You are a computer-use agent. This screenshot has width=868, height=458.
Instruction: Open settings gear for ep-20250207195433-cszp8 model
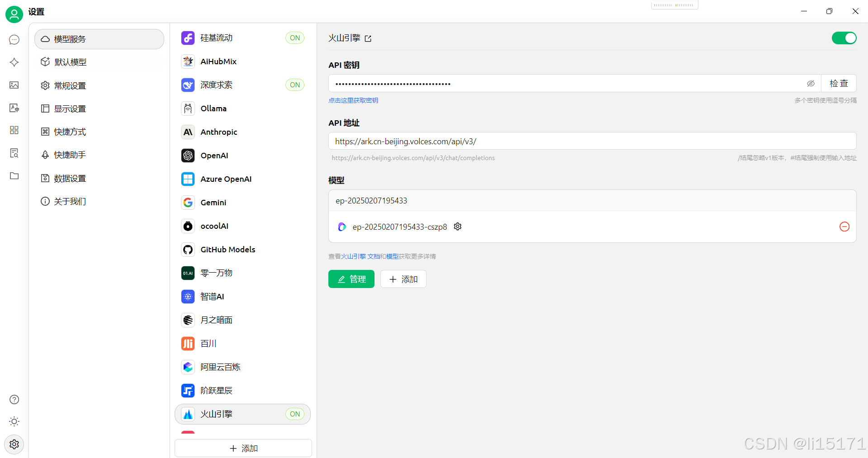click(x=458, y=227)
